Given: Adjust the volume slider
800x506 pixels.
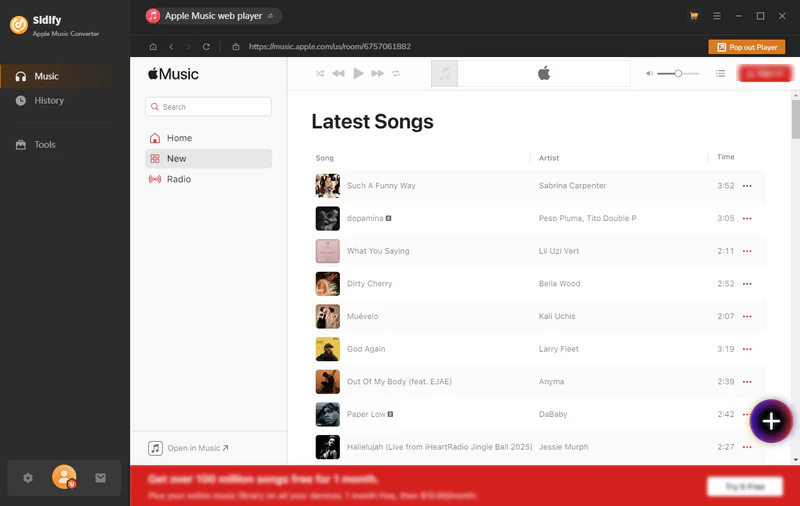Looking at the screenshot, I should click(678, 73).
